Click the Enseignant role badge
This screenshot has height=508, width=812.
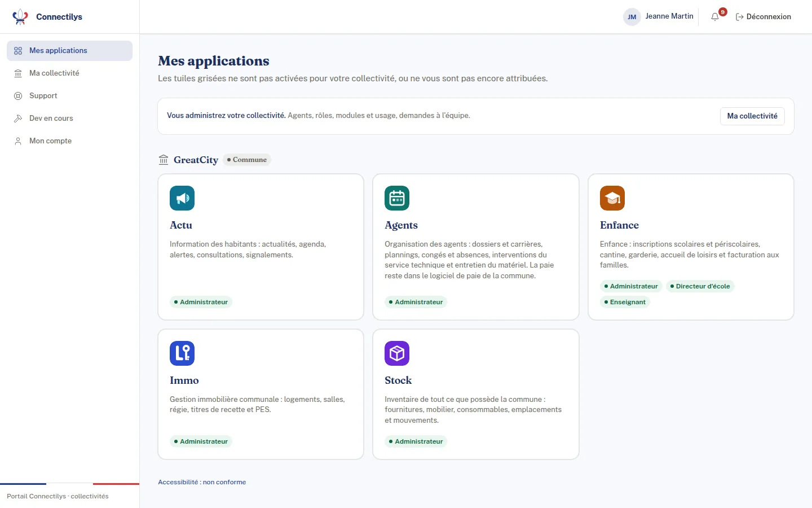pyautogui.click(x=625, y=302)
